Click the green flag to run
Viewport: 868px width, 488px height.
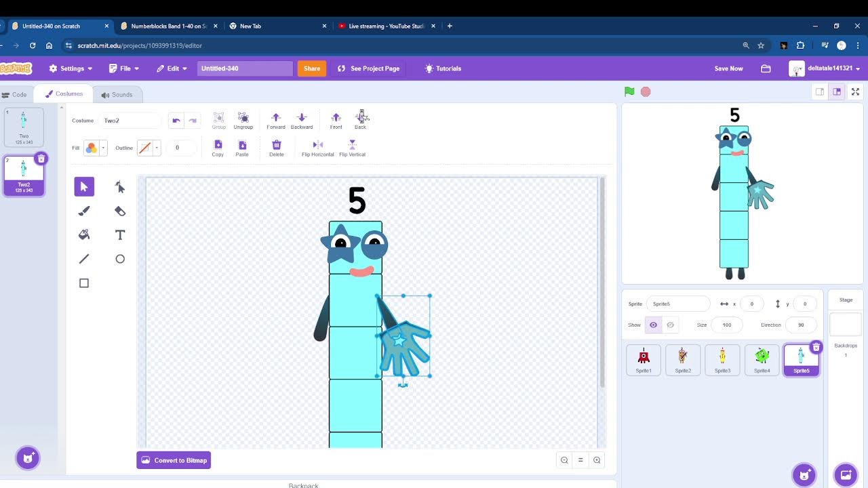coord(629,91)
